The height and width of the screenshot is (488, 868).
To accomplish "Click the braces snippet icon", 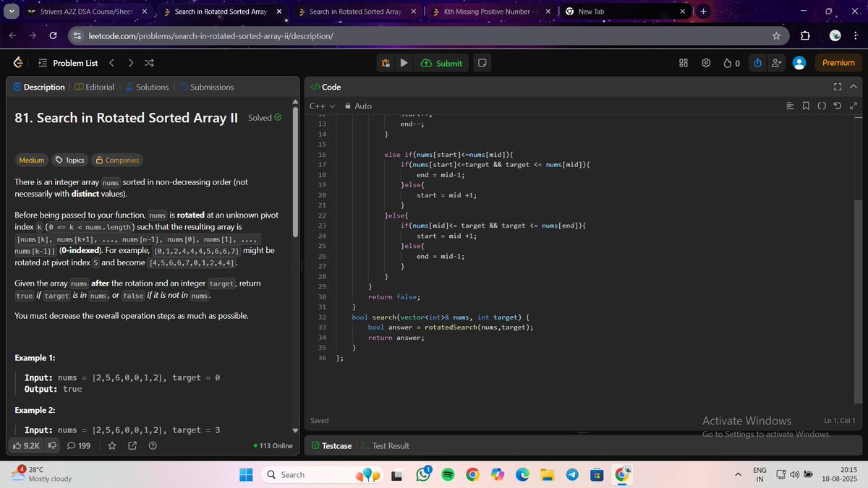I will click(822, 106).
